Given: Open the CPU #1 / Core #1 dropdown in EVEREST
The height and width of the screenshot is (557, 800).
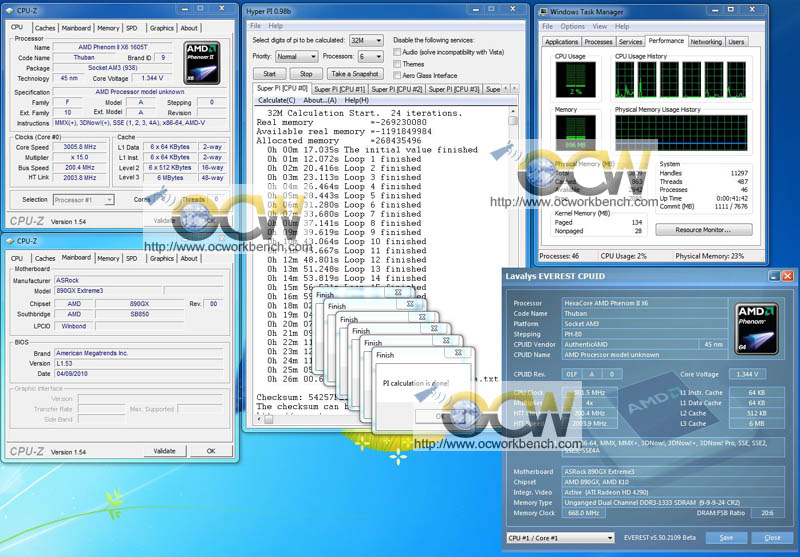Looking at the screenshot, I should coord(560,538).
